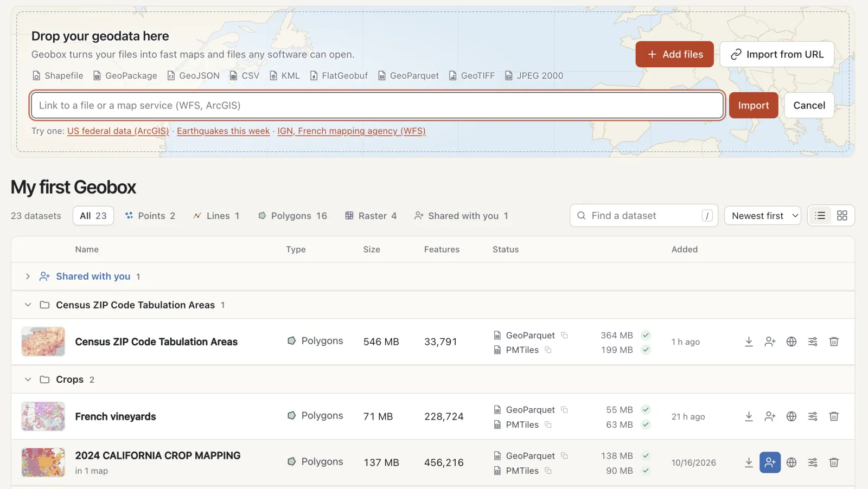Copy PMTiles link for Census ZIP Code row
868x489 pixels.
click(x=548, y=350)
